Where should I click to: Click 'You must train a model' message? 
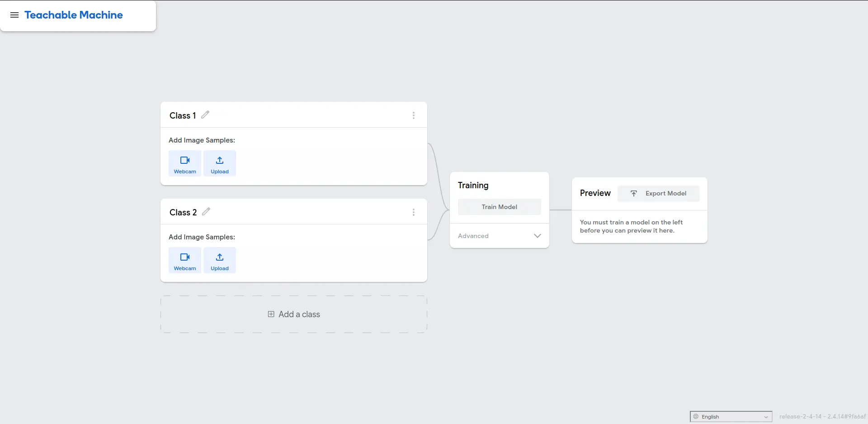[632, 226]
